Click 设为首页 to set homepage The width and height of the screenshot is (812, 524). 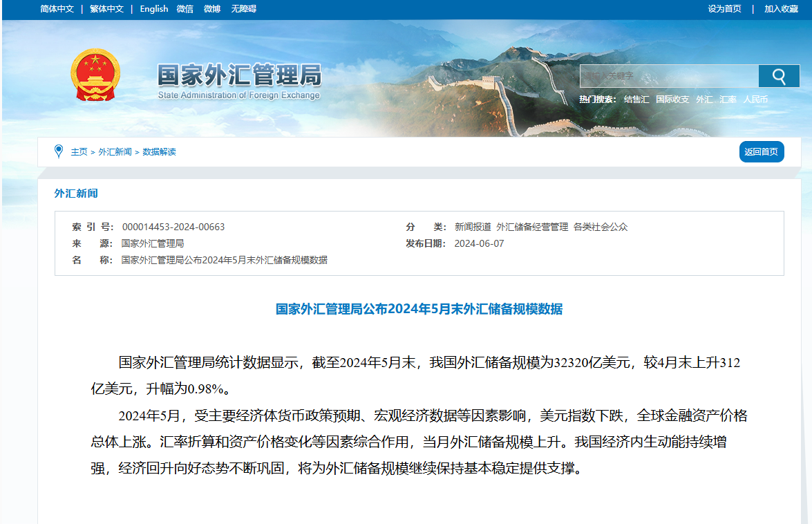724,9
